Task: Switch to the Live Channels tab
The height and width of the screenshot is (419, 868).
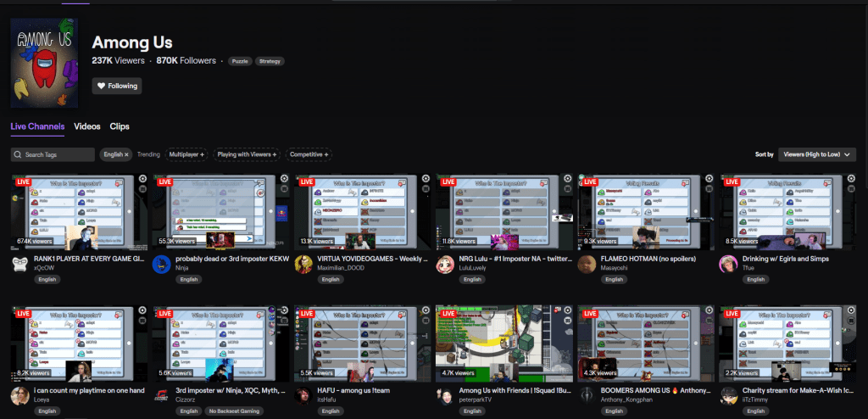Action: point(37,126)
